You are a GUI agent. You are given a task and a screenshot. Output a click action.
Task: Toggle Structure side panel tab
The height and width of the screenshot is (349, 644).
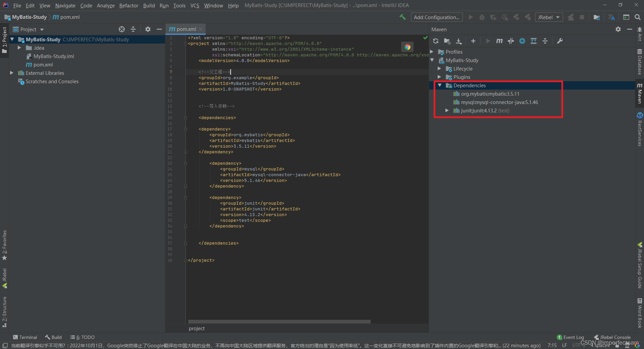tap(4, 312)
